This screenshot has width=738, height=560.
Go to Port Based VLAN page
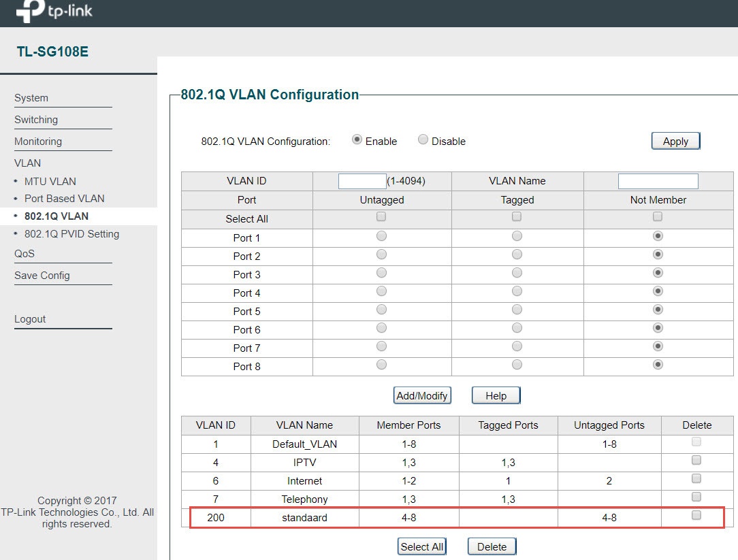pos(65,199)
